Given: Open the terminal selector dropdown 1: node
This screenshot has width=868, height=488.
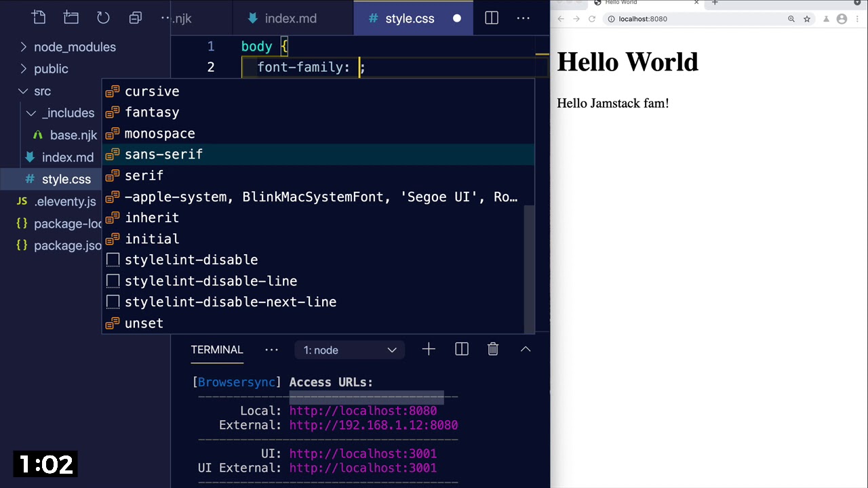Looking at the screenshot, I should pyautogui.click(x=350, y=350).
